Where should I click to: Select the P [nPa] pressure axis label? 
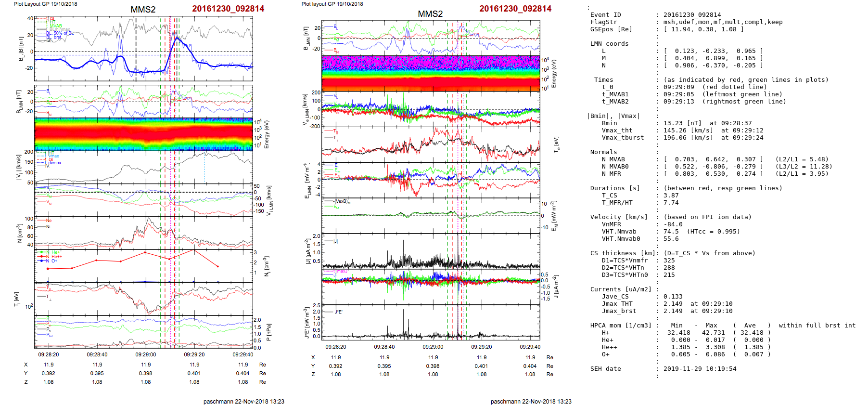click(x=268, y=332)
